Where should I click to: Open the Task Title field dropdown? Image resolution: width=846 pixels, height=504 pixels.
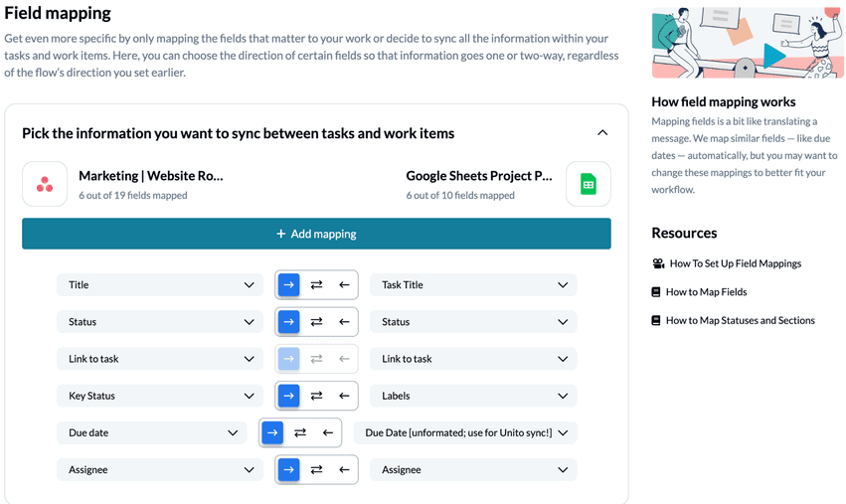click(x=473, y=285)
